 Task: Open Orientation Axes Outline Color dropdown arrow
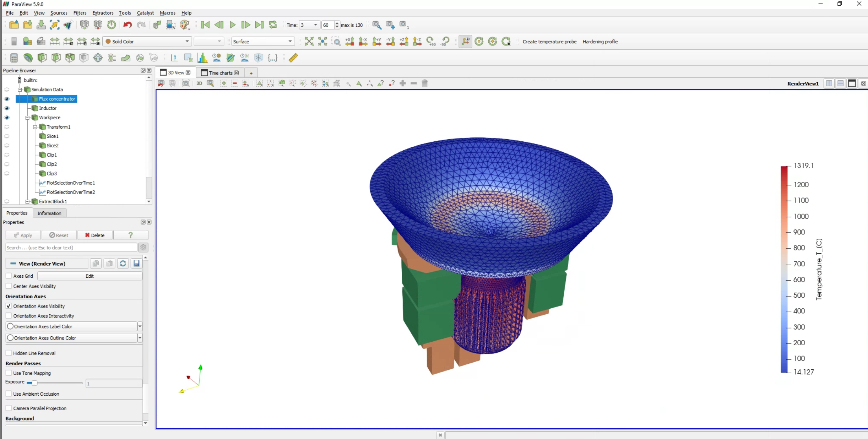point(140,338)
